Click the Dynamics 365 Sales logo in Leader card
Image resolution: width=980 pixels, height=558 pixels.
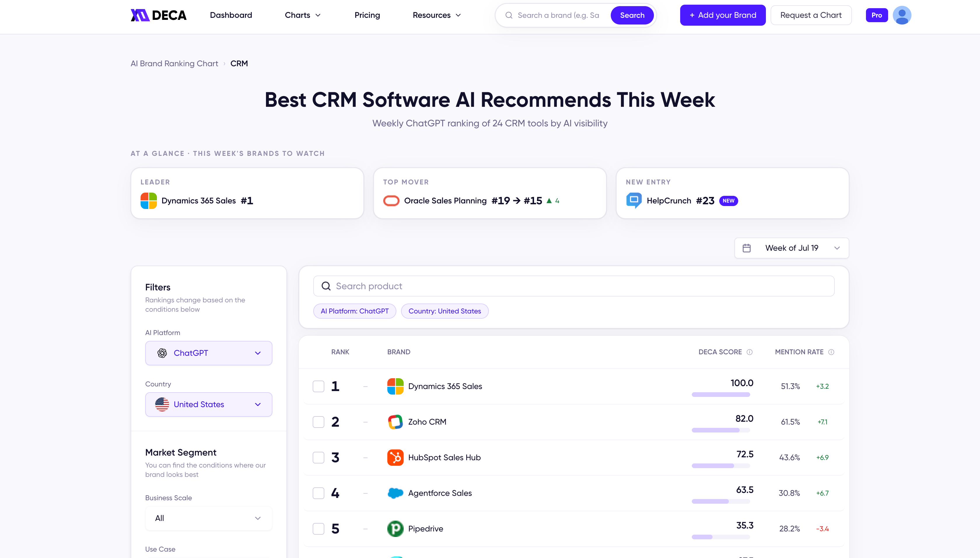(148, 201)
